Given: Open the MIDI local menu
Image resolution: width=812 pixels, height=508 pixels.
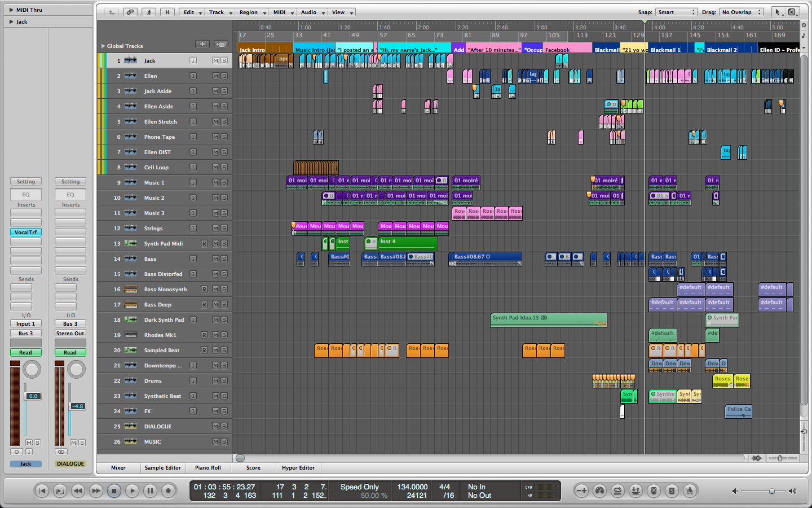Looking at the screenshot, I should [x=283, y=12].
